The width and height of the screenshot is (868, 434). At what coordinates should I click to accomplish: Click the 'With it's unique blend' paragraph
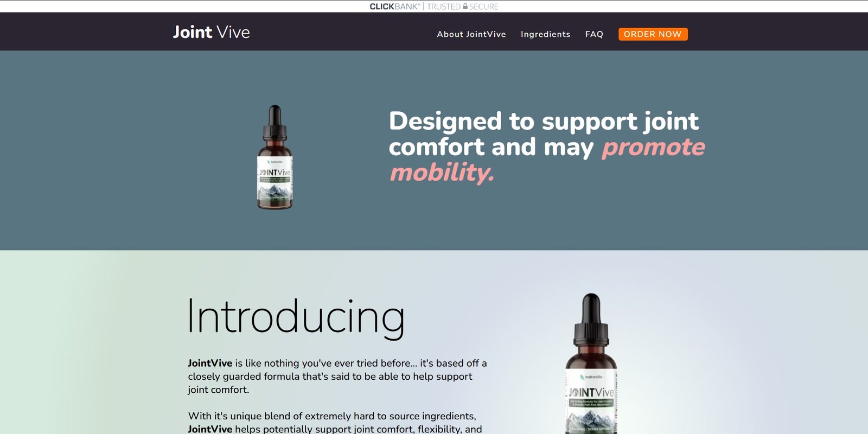335,423
